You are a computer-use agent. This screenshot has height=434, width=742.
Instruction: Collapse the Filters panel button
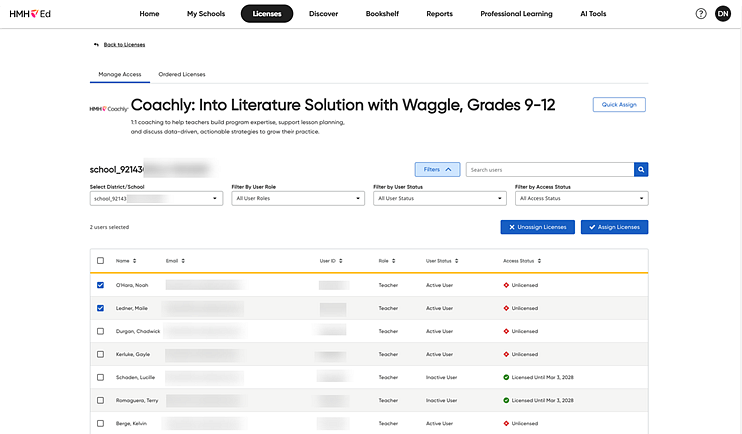(437, 169)
